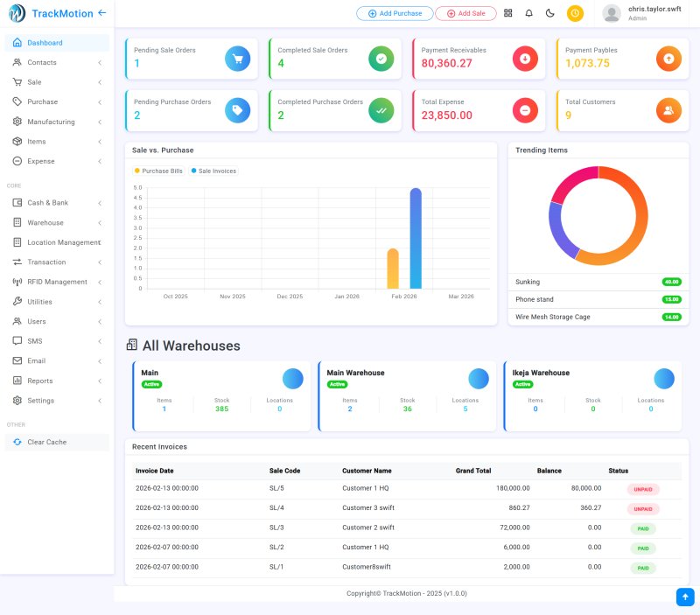This screenshot has width=700, height=615.
Task: Click the scroll-to-top arrow at bottom right
Action: pos(684,597)
